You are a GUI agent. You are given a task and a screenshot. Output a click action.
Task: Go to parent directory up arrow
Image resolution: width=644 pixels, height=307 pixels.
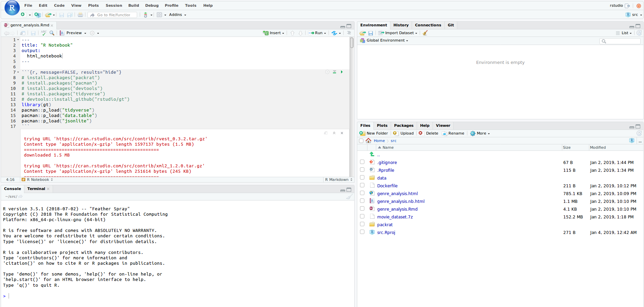point(372,154)
